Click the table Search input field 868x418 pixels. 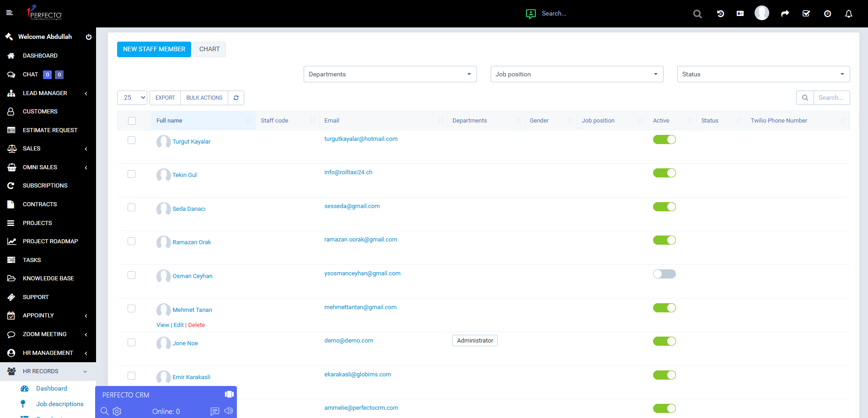click(831, 98)
